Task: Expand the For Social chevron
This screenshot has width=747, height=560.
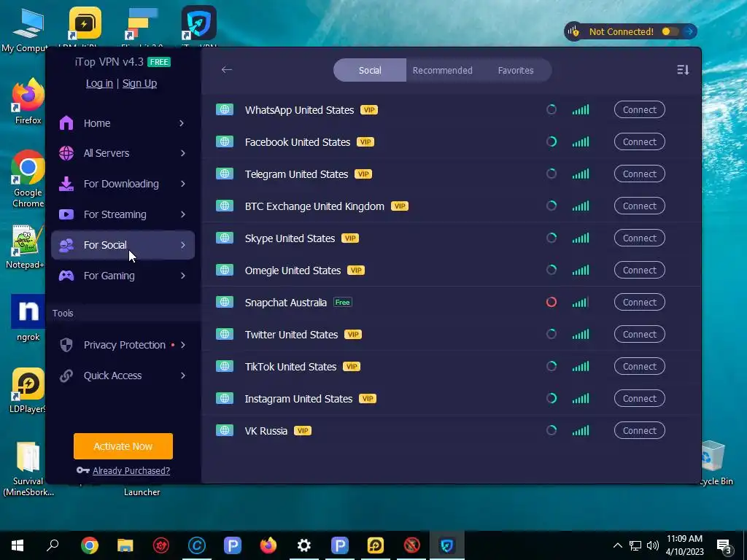Action: [x=183, y=245]
